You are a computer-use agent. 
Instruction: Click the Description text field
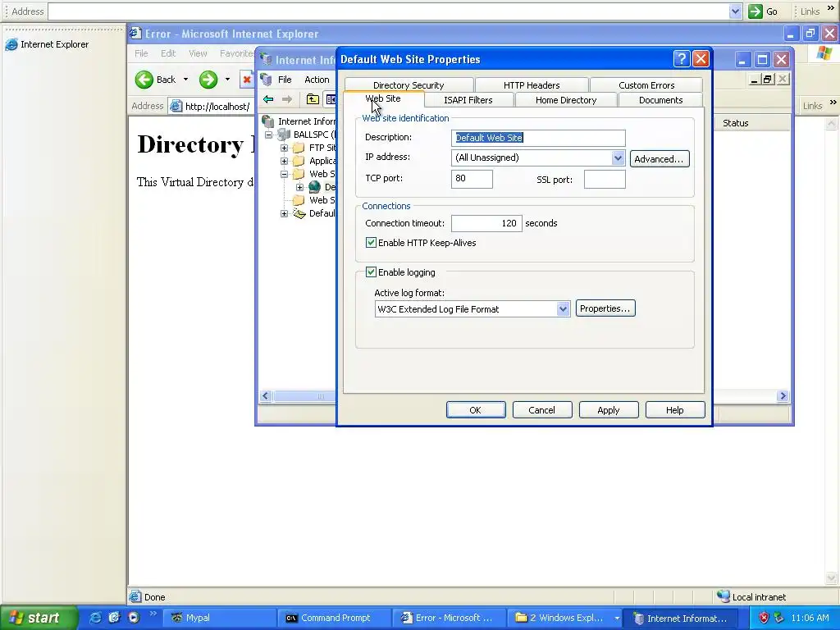click(x=538, y=138)
